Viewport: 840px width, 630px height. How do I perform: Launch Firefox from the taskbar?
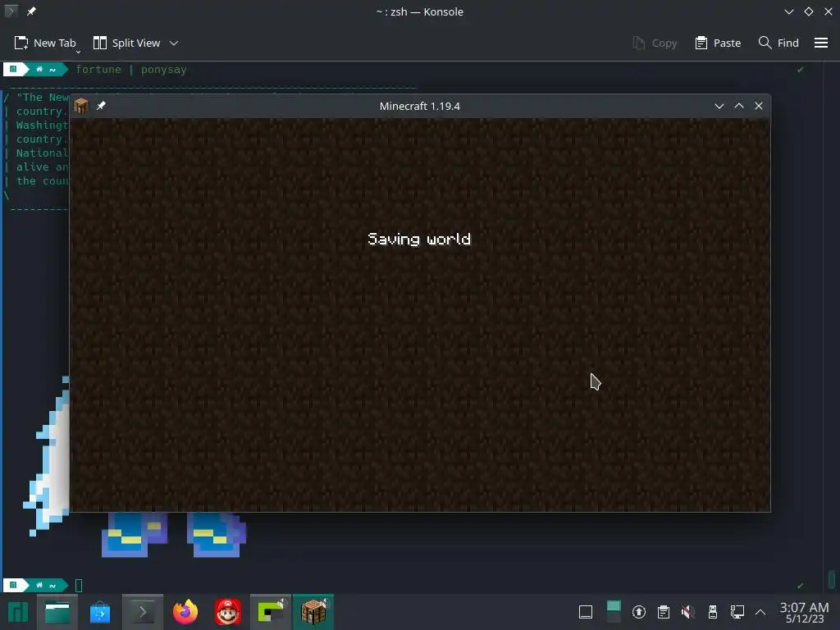click(185, 612)
